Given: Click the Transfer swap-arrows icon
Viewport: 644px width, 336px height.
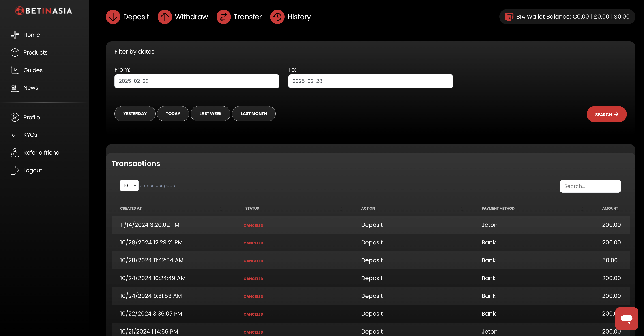Looking at the screenshot, I should coord(223,17).
